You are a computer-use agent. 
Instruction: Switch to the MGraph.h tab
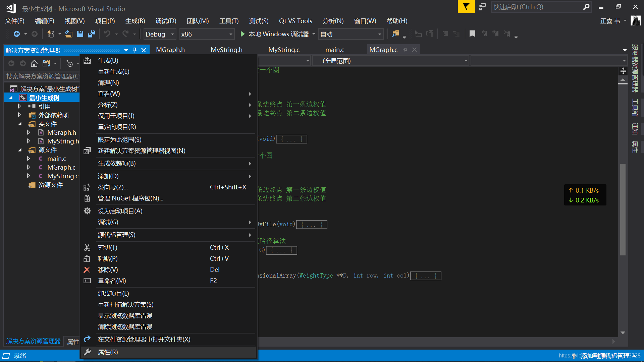coord(170,50)
